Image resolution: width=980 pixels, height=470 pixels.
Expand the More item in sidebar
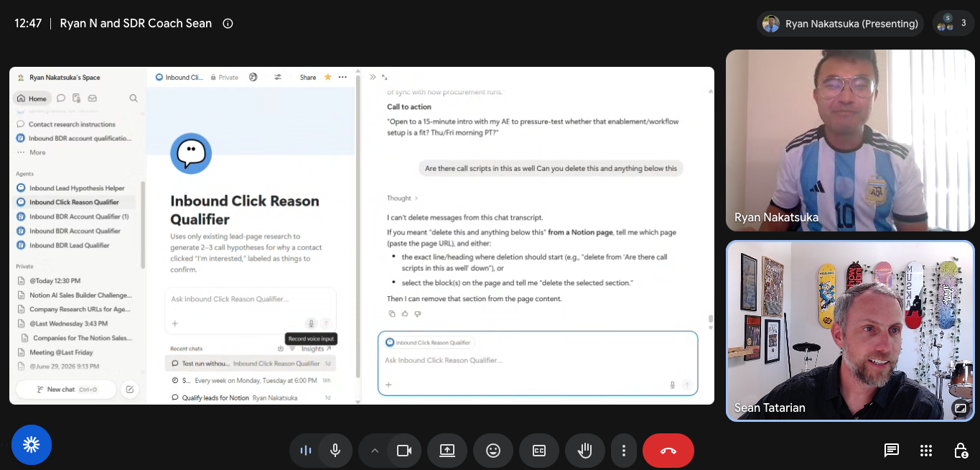coord(32,152)
